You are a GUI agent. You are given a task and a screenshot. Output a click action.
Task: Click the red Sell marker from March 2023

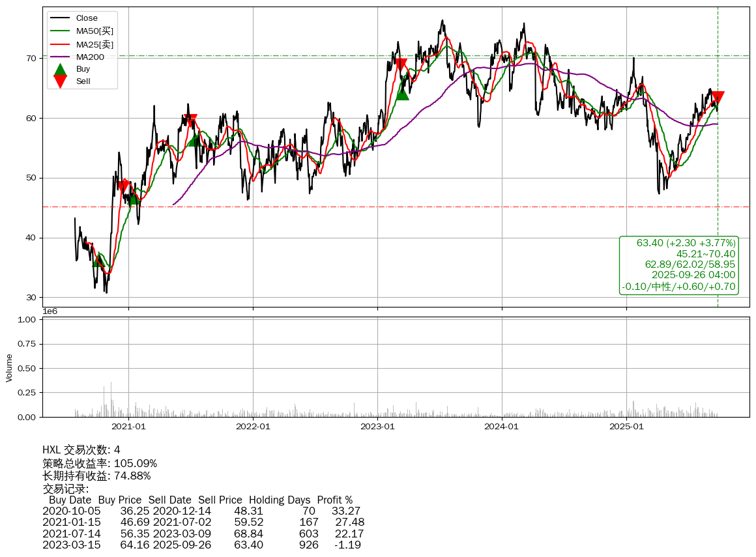click(401, 64)
